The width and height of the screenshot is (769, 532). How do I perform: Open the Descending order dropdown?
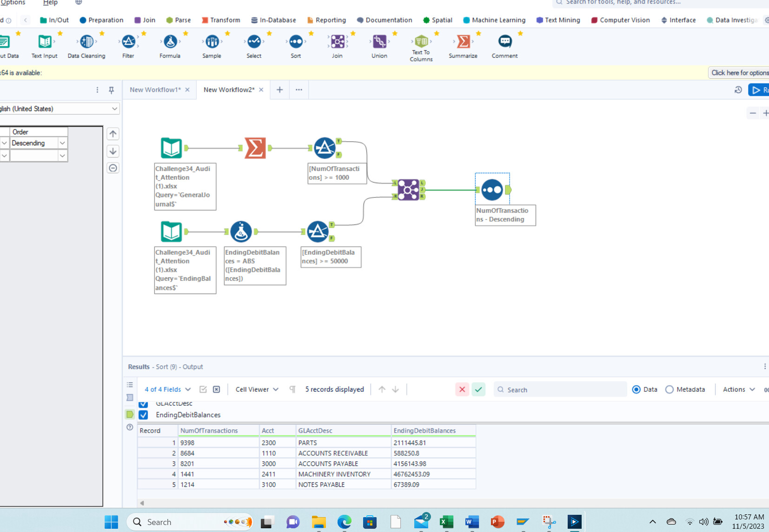62,143
